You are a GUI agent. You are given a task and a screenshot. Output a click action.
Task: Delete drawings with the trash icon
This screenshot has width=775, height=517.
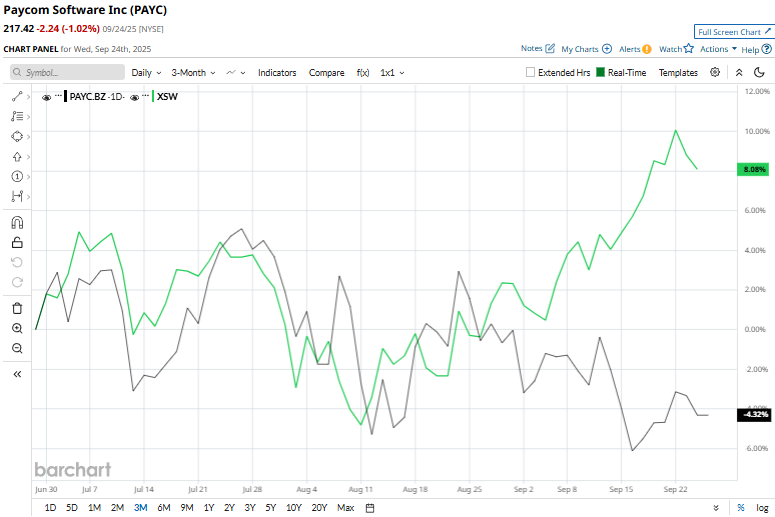click(17, 308)
